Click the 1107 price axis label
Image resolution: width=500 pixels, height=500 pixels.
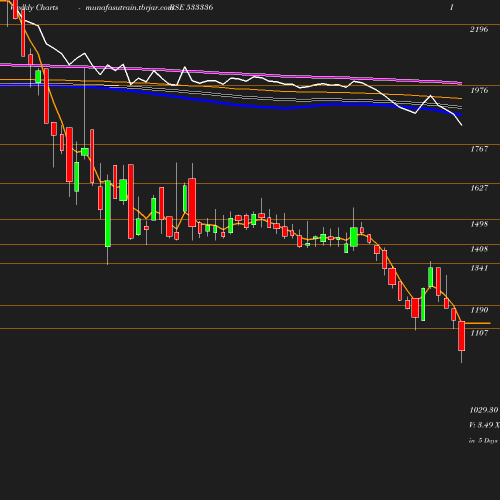pos(479,333)
